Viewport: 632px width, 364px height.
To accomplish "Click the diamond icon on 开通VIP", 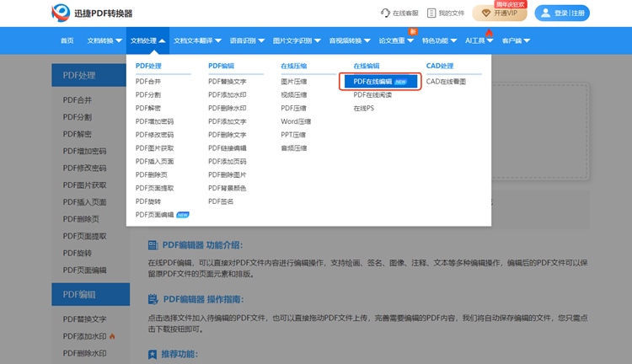I will pyautogui.click(x=485, y=13).
